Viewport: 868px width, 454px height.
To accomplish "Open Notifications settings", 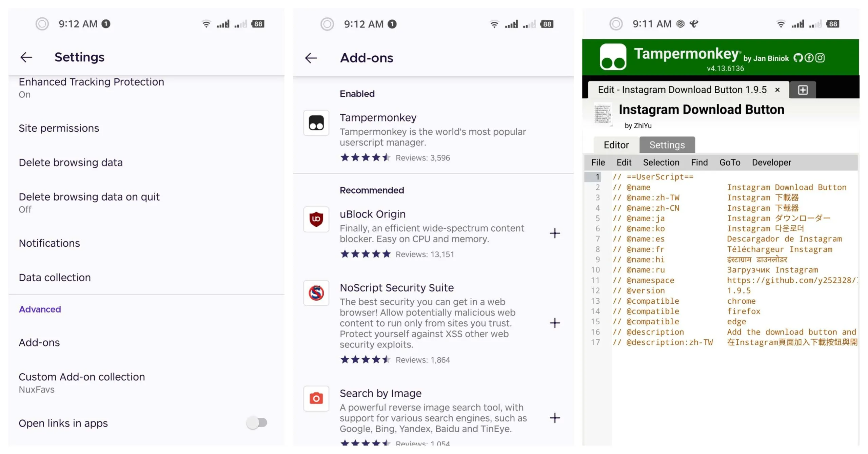I will tap(146, 243).
